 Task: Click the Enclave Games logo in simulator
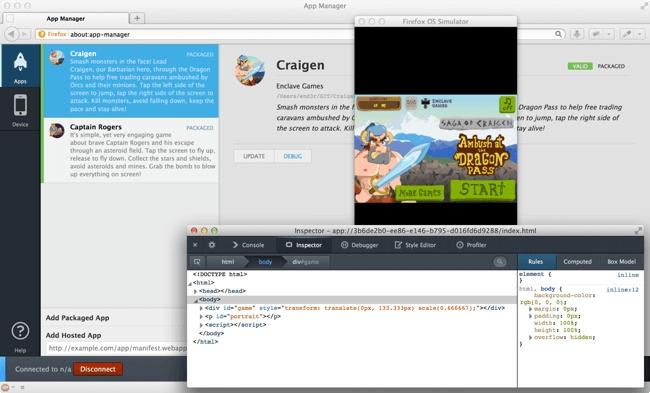click(x=436, y=103)
